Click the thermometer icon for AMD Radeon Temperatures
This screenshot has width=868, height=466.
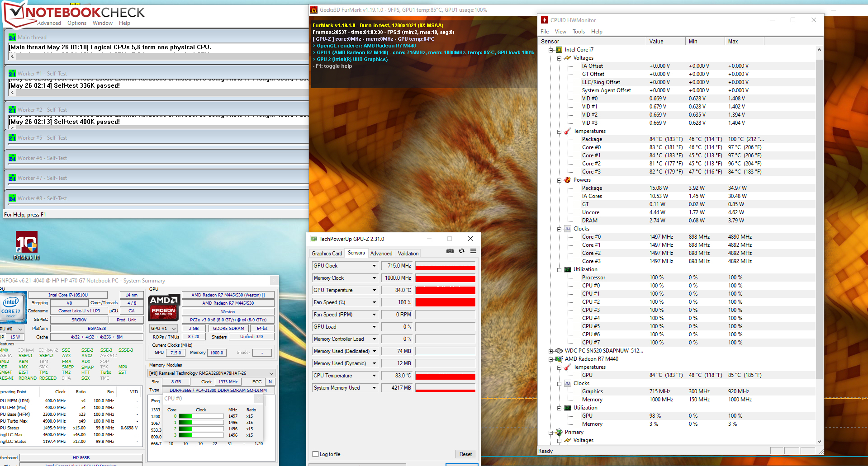[x=568, y=367]
